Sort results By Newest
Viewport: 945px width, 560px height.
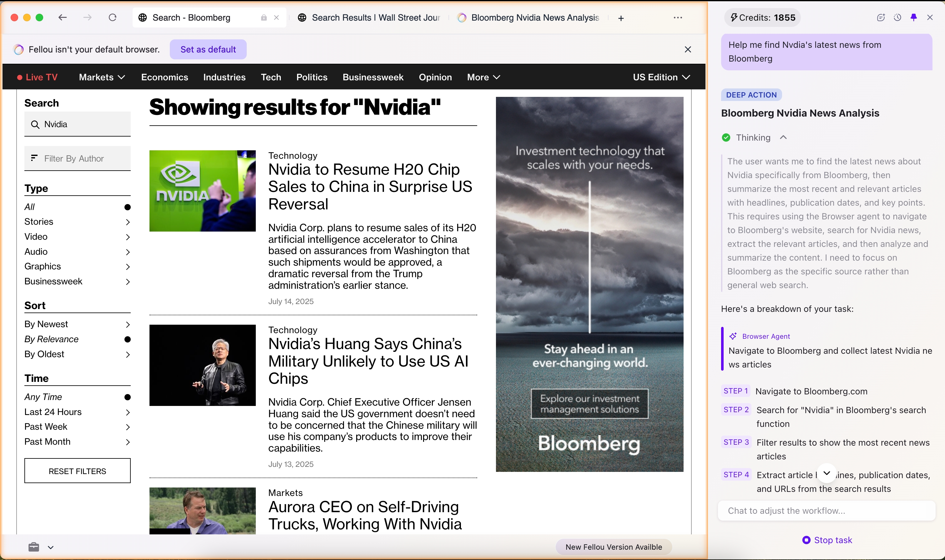pos(78,324)
